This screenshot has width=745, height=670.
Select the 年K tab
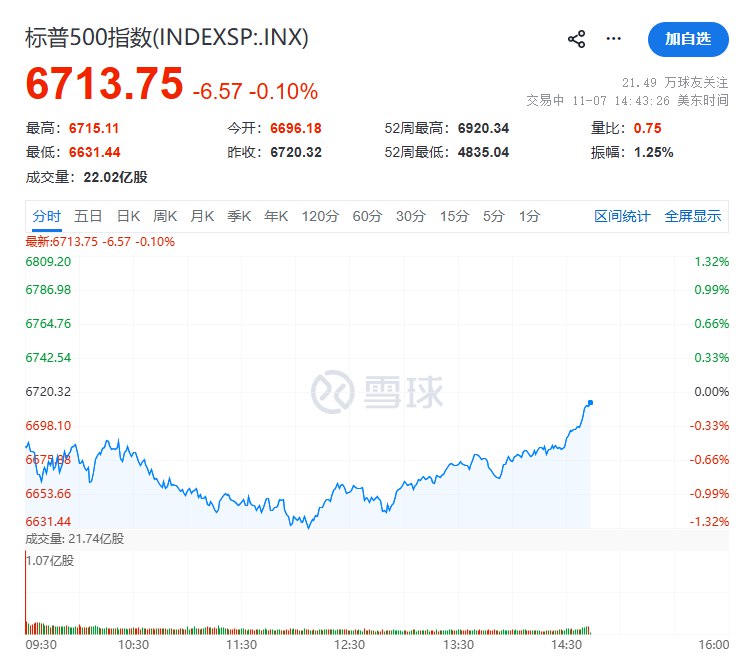(276, 216)
